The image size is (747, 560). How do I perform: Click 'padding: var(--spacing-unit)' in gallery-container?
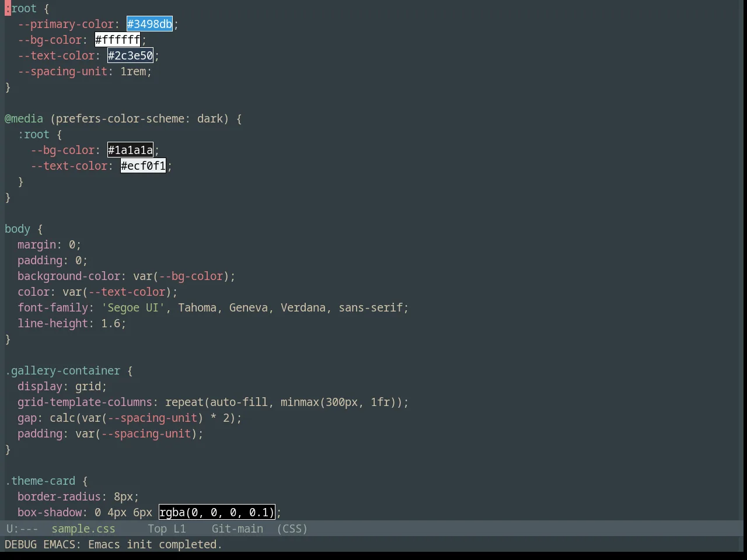(107, 433)
